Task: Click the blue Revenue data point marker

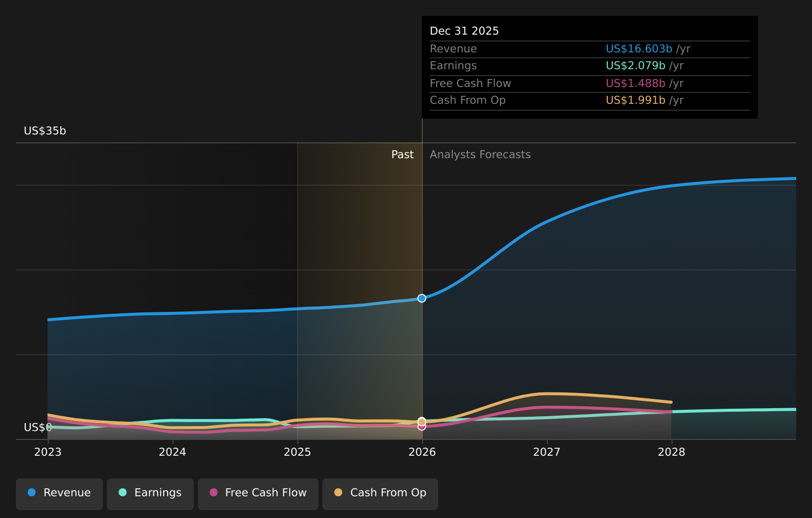Action: click(x=422, y=298)
